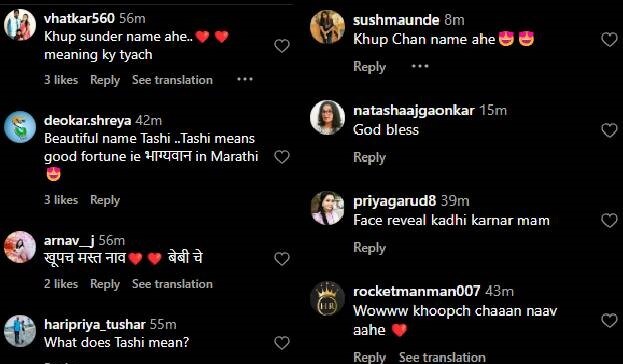Image resolution: width=623 pixels, height=364 pixels.
Task: Open more options on vhatkar560's comment
Action: tap(245, 79)
